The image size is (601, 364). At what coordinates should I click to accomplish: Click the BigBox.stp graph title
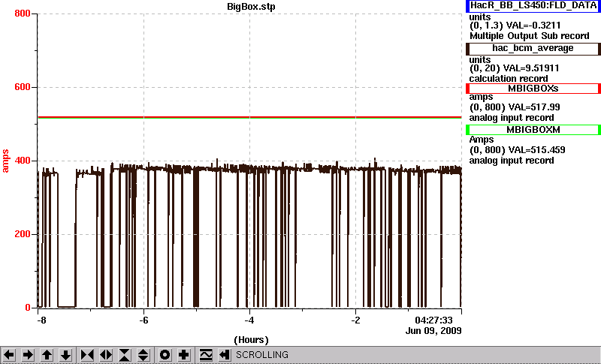pos(251,7)
